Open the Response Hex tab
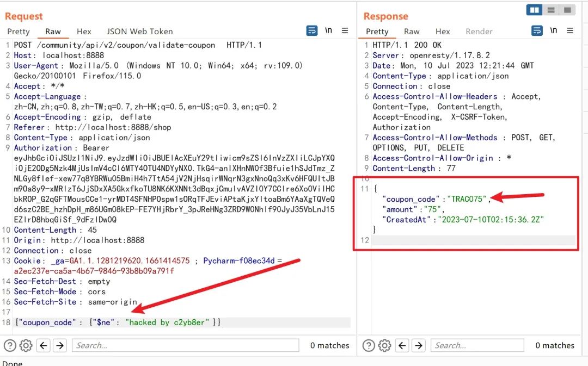 tap(443, 32)
